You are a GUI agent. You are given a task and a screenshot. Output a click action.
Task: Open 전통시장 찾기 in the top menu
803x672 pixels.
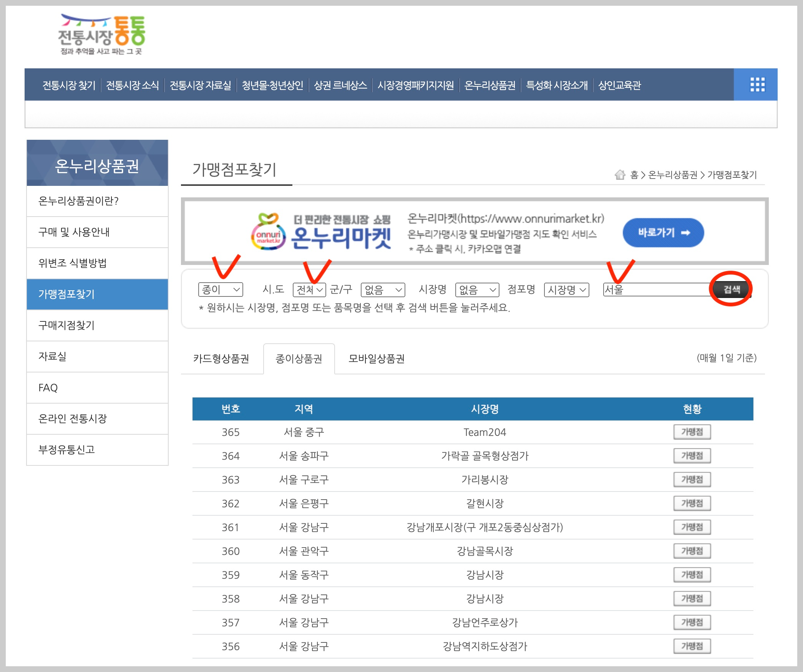pyautogui.click(x=69, y=85)
